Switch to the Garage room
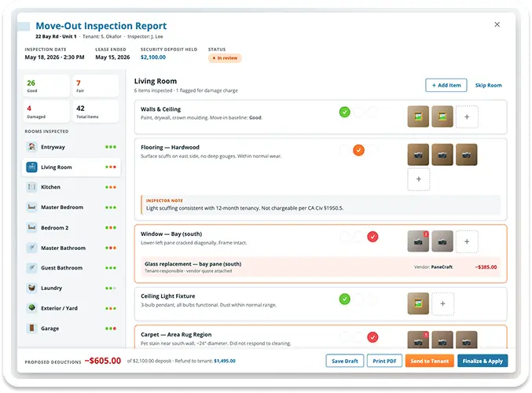Viewport: 532px width, 393px height. tap(72, 329)
